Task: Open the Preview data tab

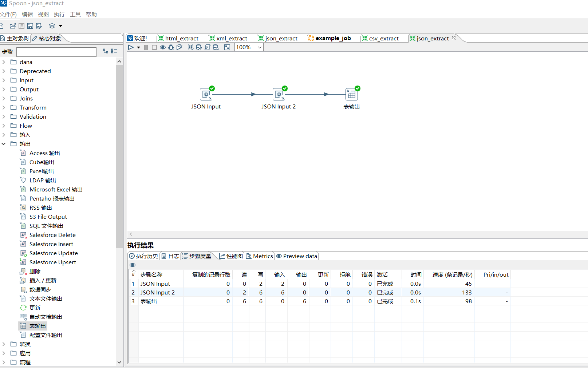Action: pos(296,256)
